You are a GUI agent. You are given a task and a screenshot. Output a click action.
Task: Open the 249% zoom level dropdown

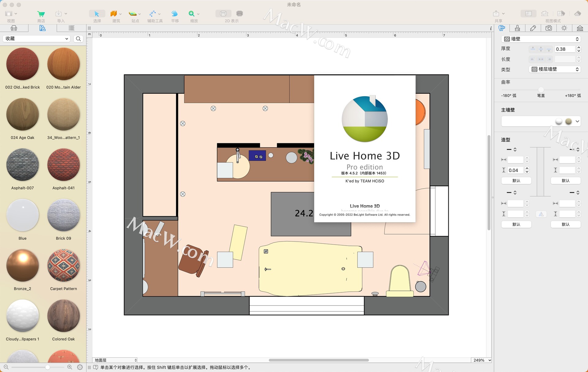click(x=481, y=360)
